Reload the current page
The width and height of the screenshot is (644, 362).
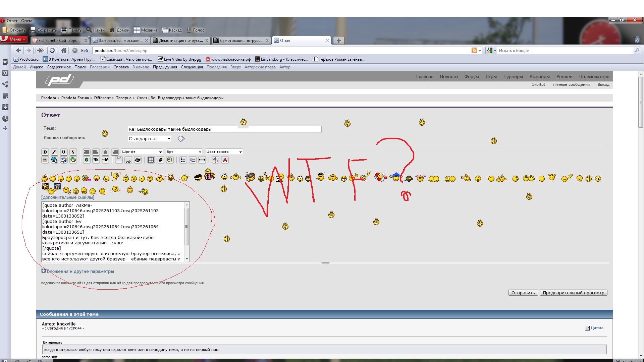click(52, 51)
